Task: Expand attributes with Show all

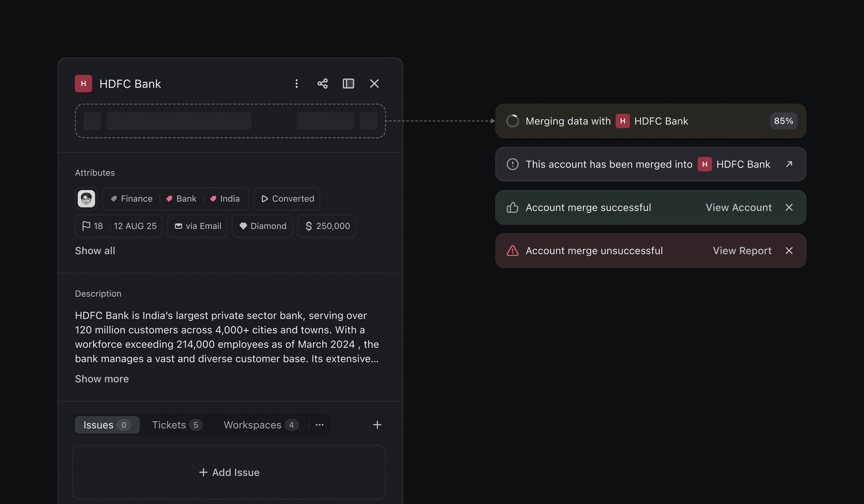Action: [95, 251]
